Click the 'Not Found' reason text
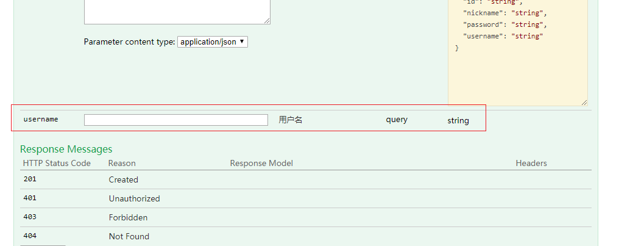 coord(129,237)
